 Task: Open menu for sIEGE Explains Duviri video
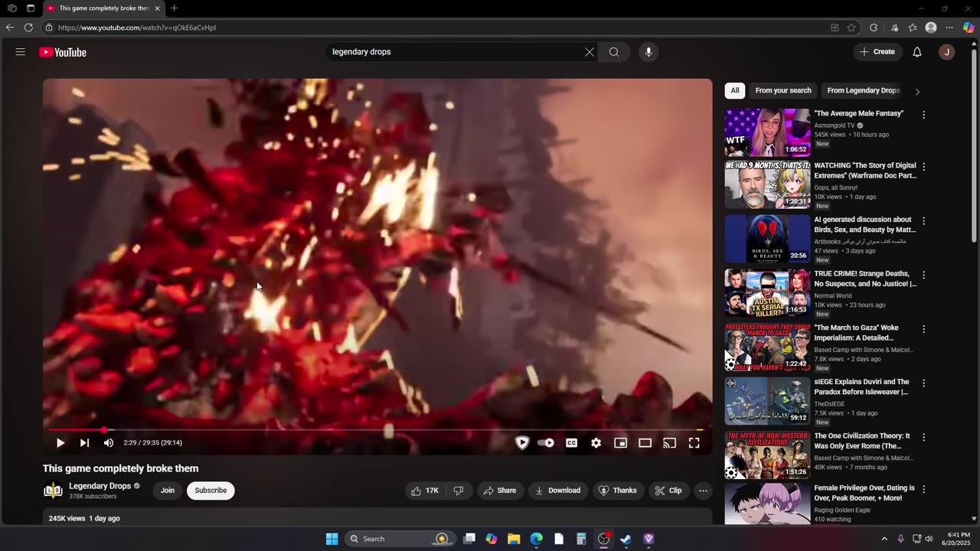coord(924,383)
